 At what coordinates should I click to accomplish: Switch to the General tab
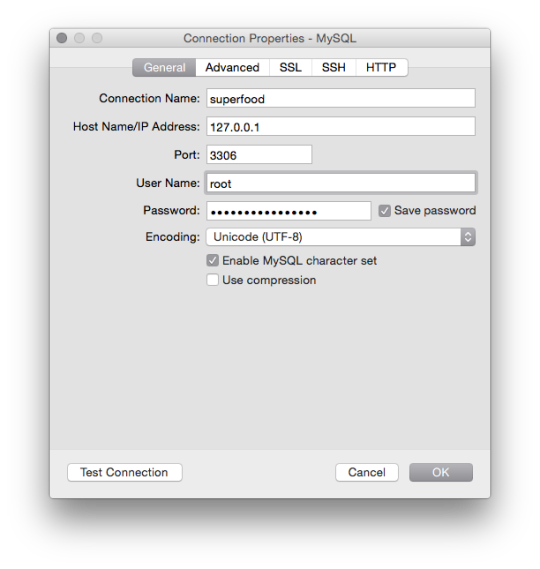[164, 67]
